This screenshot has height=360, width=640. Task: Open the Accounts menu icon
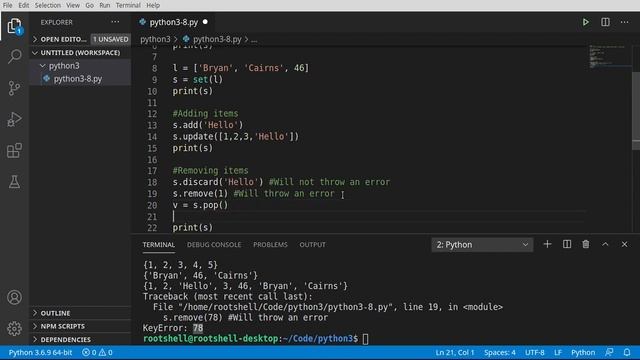(14, 297)
